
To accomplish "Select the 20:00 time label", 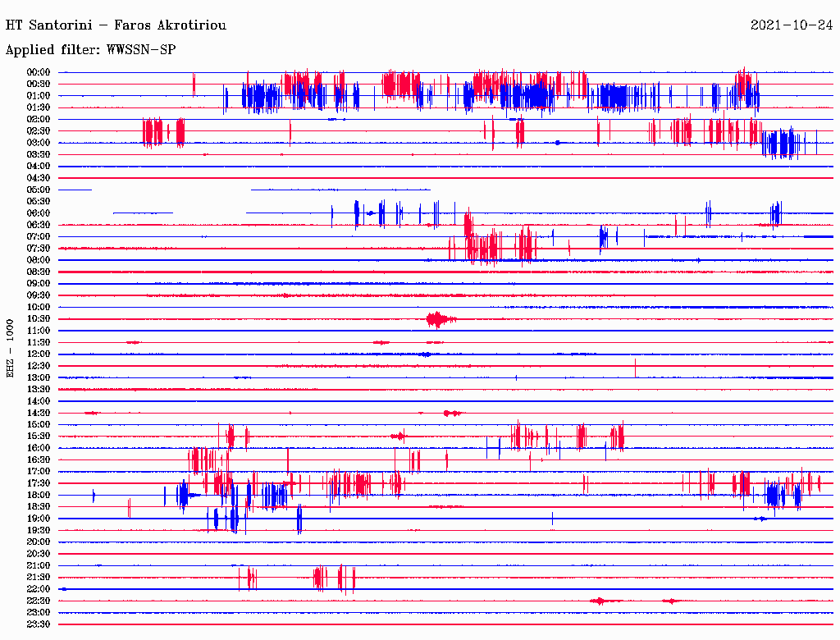I will [x=39, y=542].
